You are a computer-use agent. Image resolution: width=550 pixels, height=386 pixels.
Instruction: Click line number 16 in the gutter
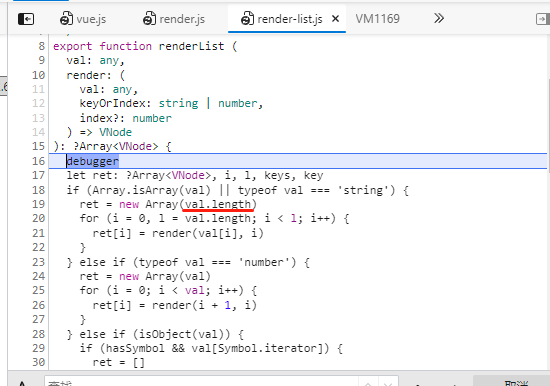point(39,161)
